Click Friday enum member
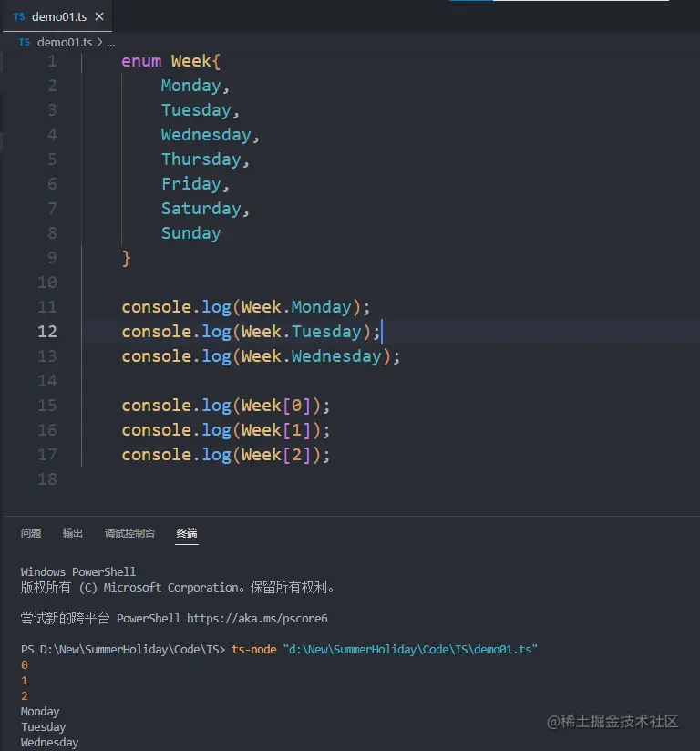 (x=190, y=184)
